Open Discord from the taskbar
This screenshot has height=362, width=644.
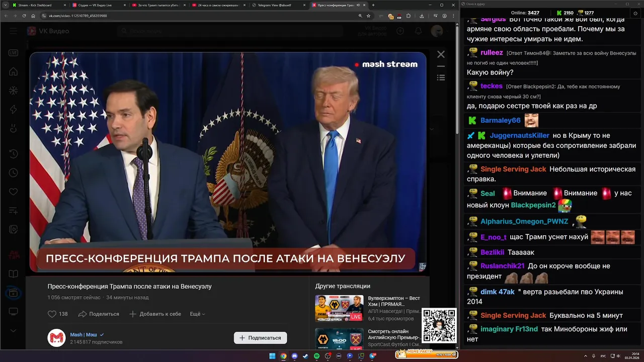[294, 356]
